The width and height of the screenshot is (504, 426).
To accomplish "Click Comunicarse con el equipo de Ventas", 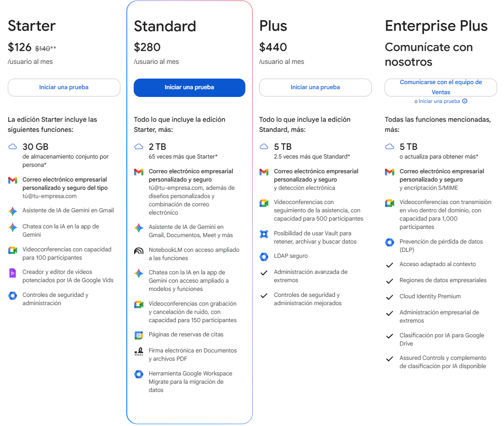I will click(441, 87).
